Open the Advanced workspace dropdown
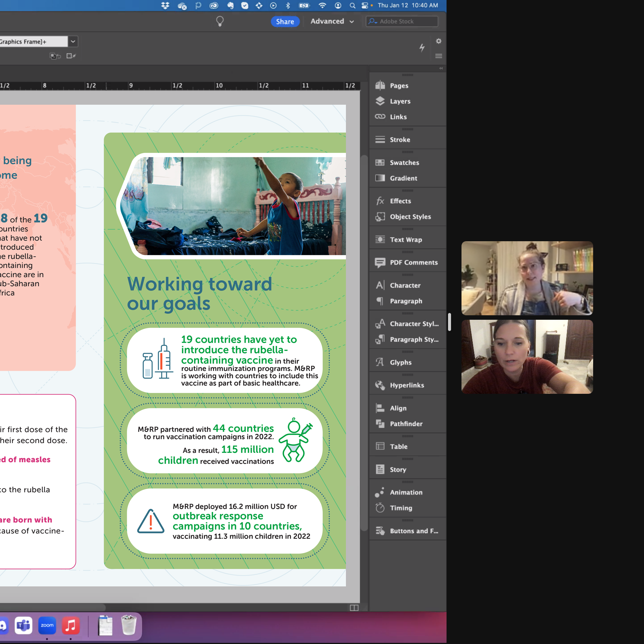The height and width of the screenshot is (644, 644). point(332,21)
